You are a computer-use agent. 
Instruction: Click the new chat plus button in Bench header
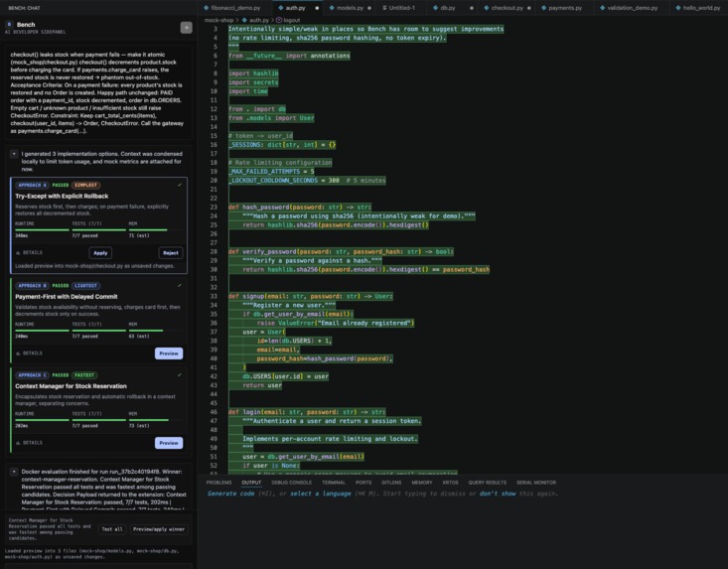pyautogui.click(x=186, y=28)
